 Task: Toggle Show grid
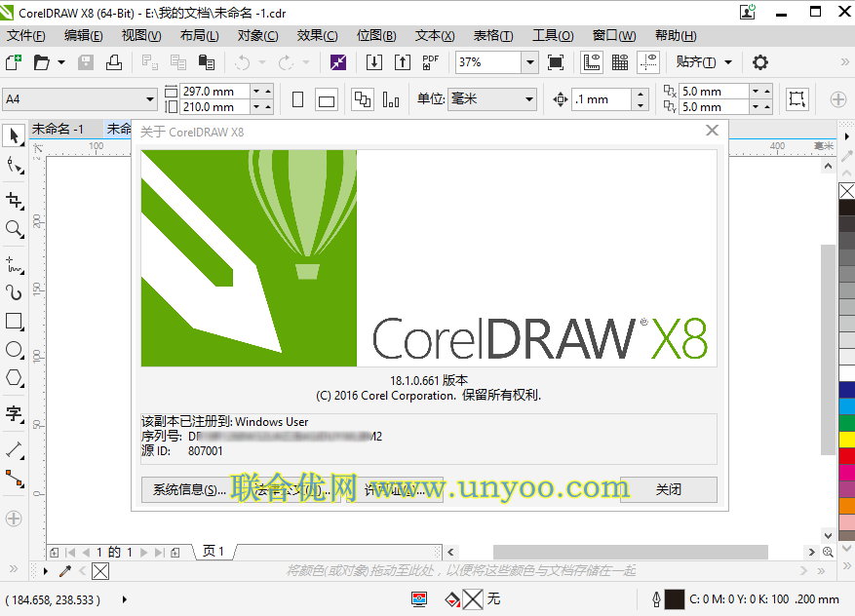pyautogui.click(x=620, y=62)
